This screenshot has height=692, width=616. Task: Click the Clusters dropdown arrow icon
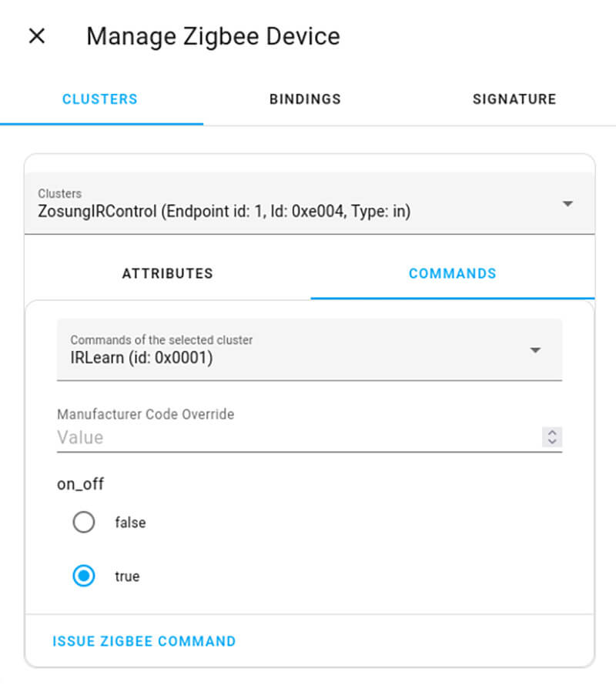click(x=567, y=204)
